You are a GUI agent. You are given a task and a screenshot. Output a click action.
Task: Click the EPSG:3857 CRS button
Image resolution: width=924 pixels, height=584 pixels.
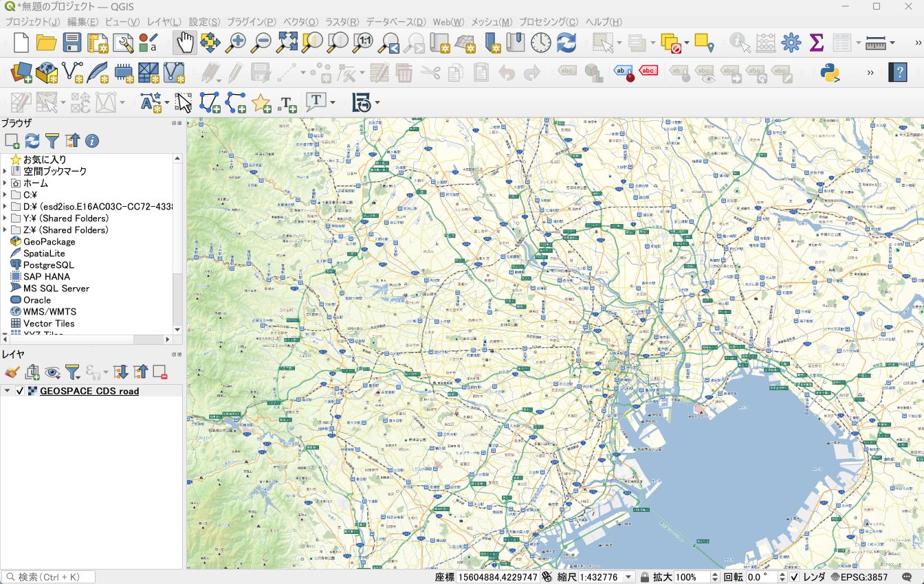pyautogui.click(x=859, y=577)
